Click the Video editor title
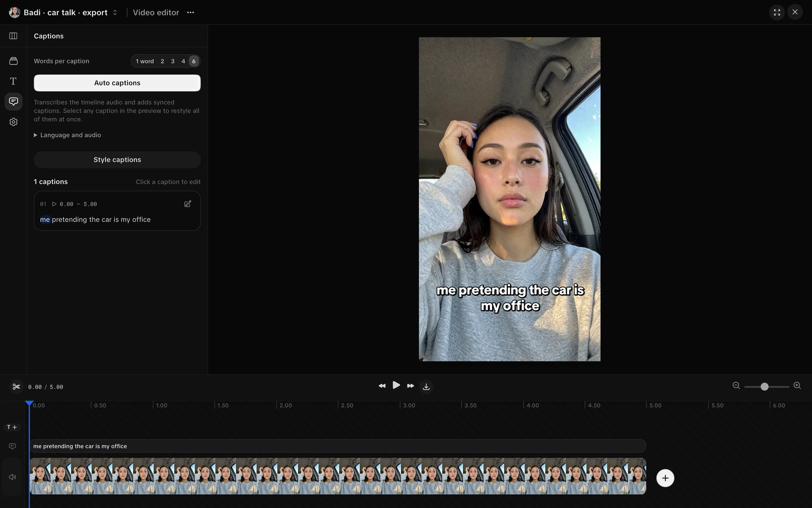This screenshot has width=812, height=508. [156, 13]
